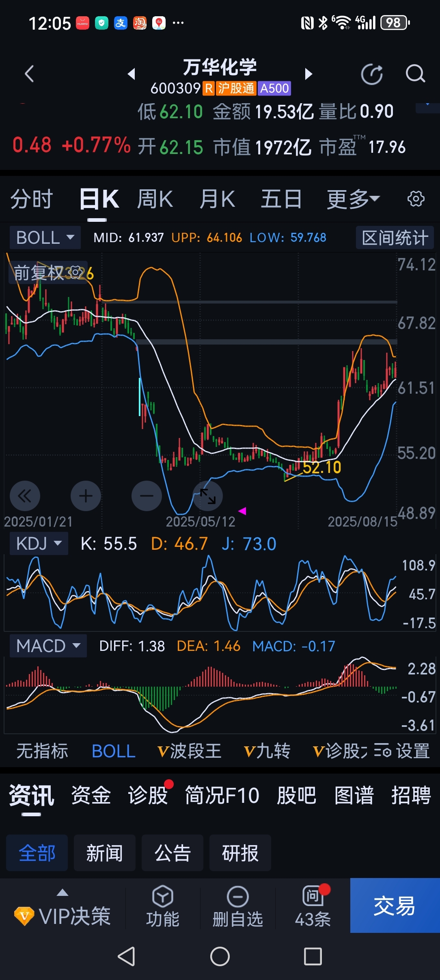440x980 pixels.
Task: Open the 功能 menu icon
Action: pos(163,906)
